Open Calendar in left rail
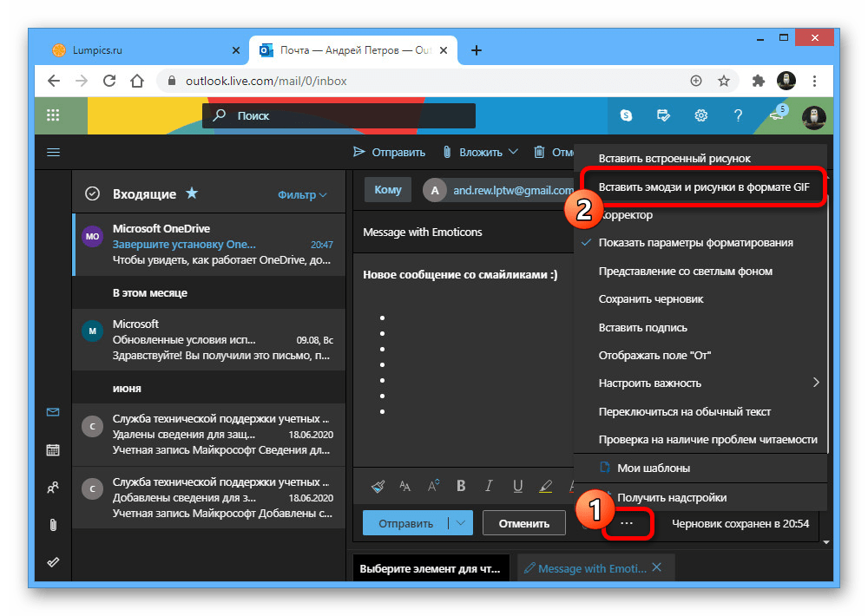Screen dimensions: 868x616 coord(53,450)
